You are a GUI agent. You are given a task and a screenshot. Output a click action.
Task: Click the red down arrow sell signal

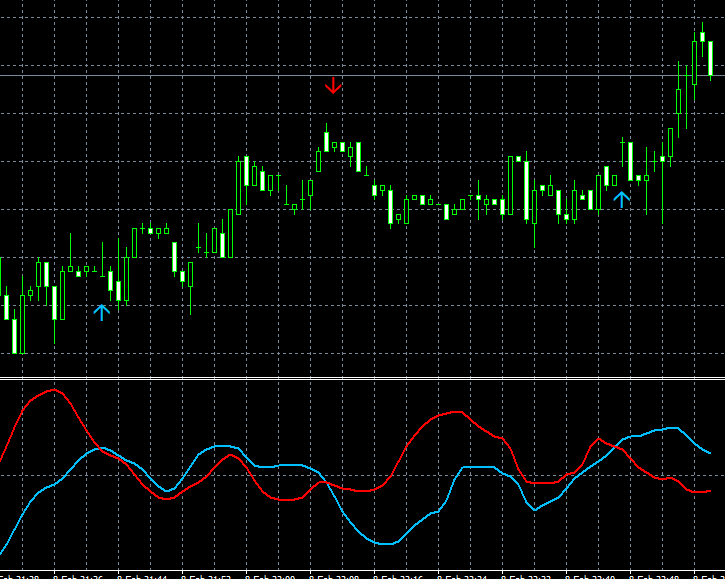[x=334, y=86]
